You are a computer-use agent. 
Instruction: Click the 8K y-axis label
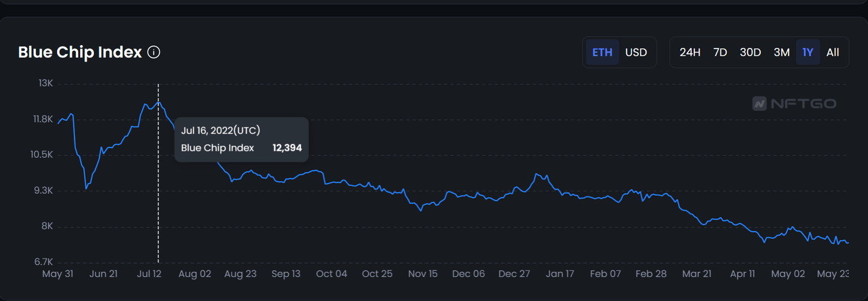tap(46, 226)
